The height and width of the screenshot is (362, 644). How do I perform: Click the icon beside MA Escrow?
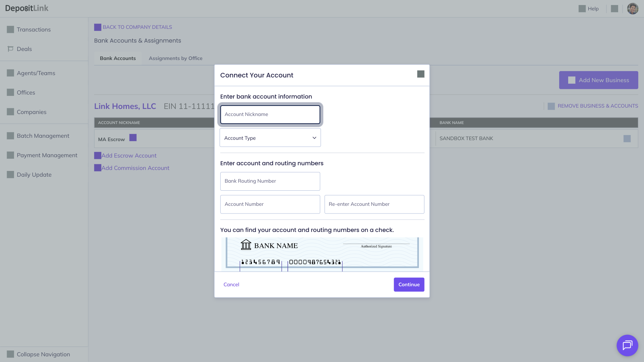(x=133, y=138)
